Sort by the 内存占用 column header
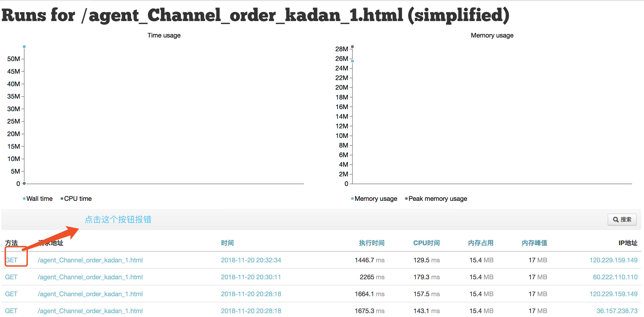The image size is (644, 317). (481, 243)
